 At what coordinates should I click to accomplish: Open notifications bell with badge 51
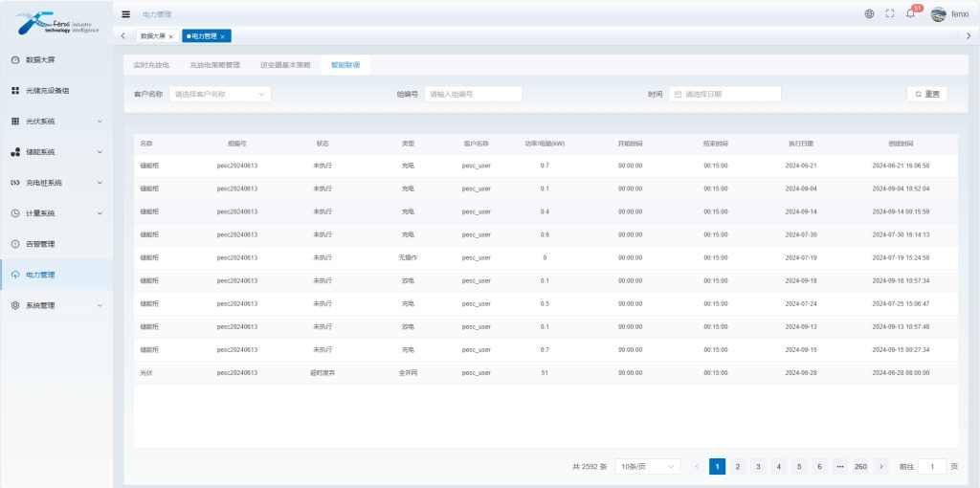point(910,14)
